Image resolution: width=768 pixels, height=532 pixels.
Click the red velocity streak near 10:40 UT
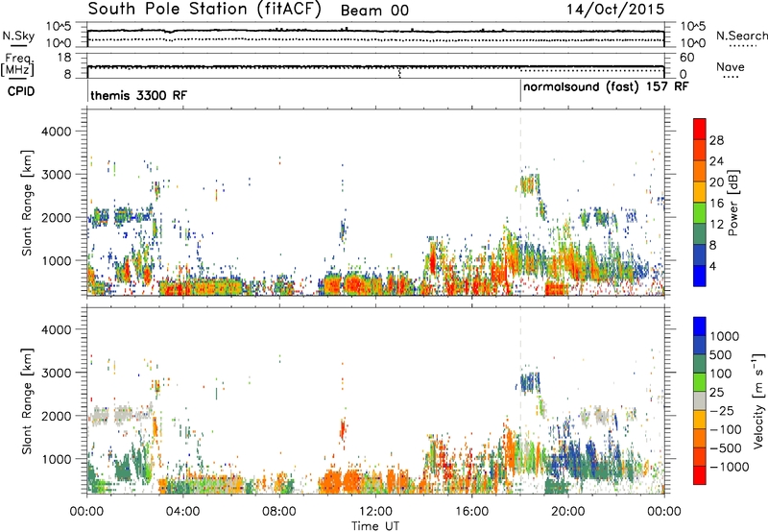click(x=343, y=429)
